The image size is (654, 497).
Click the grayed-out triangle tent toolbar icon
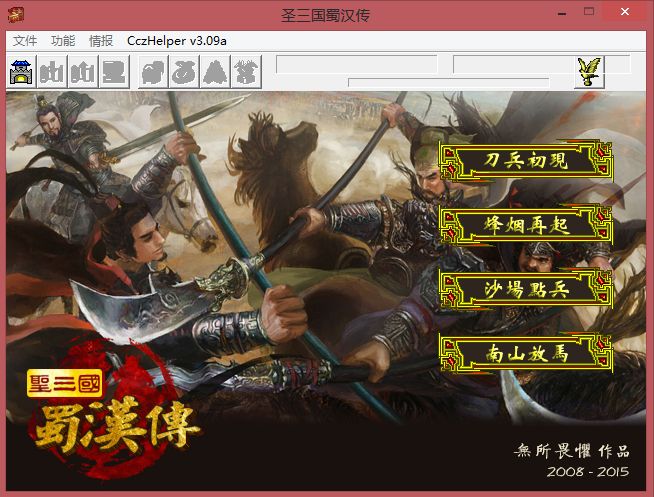tap(215, 72)
